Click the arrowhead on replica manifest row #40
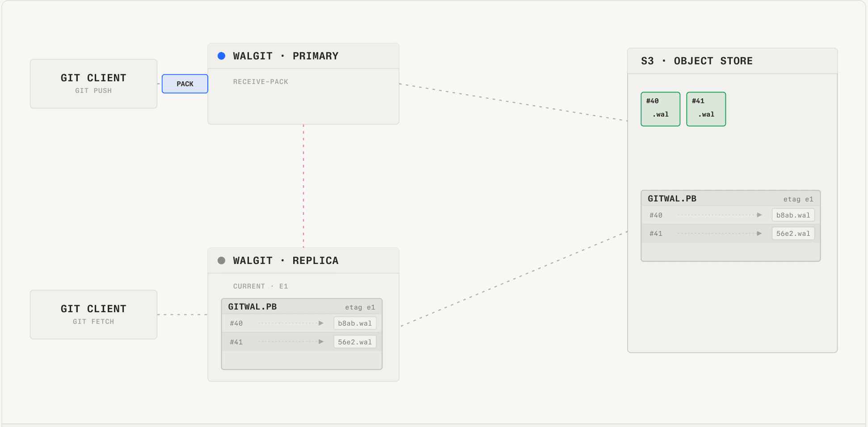 (x=321, y=323)
